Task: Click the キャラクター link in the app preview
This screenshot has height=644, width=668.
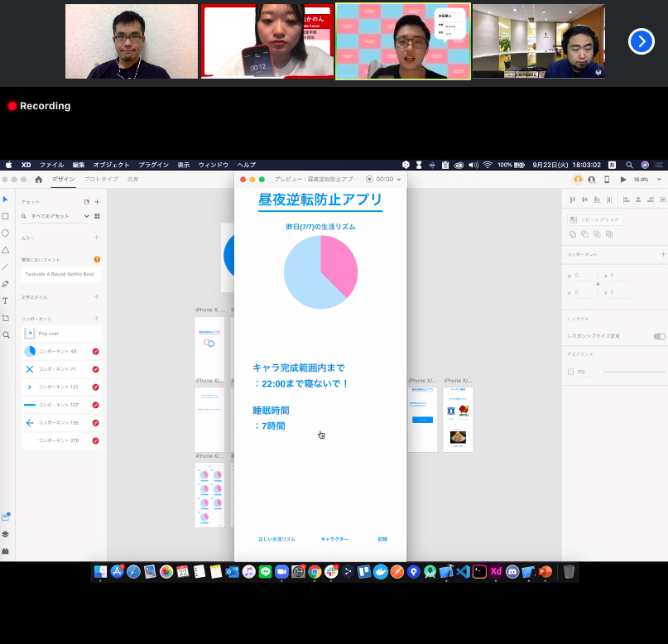Action: click(x=334, y=538)
